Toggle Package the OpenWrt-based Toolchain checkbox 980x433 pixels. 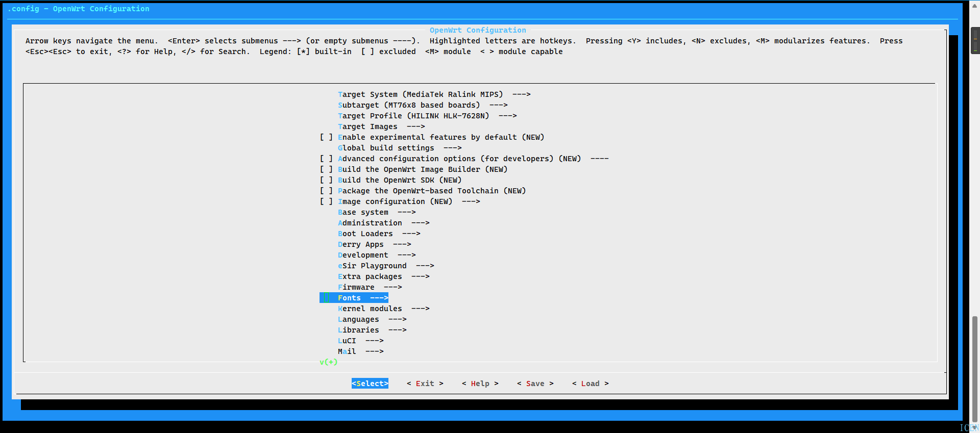pyautogui.click(x=326, y=191)
